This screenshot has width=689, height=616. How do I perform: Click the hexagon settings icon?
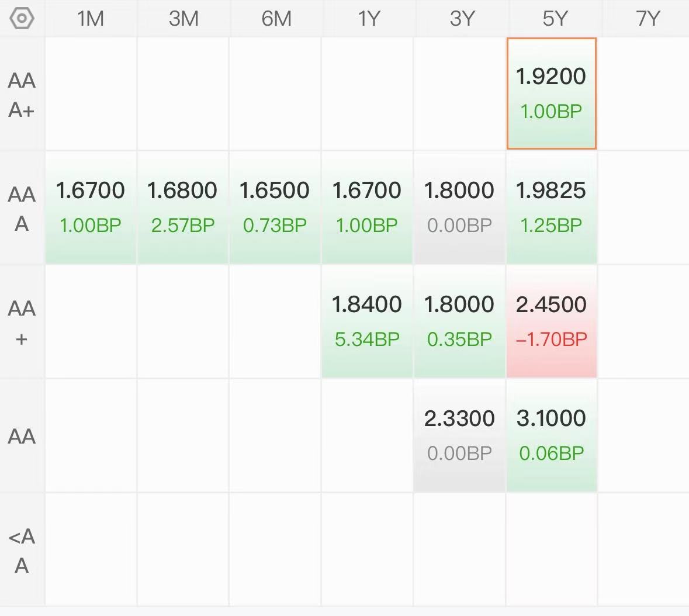[22, 19]
